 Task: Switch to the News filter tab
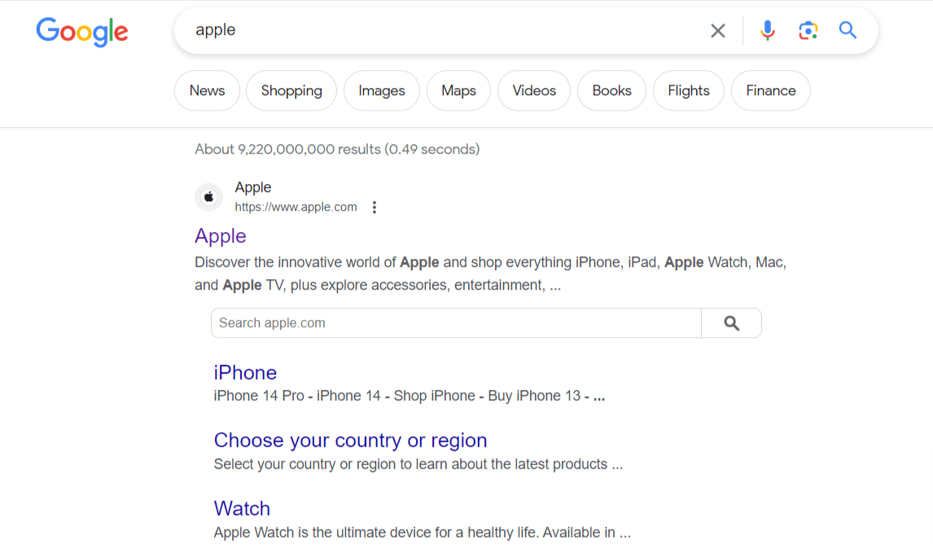pos(207,90)
